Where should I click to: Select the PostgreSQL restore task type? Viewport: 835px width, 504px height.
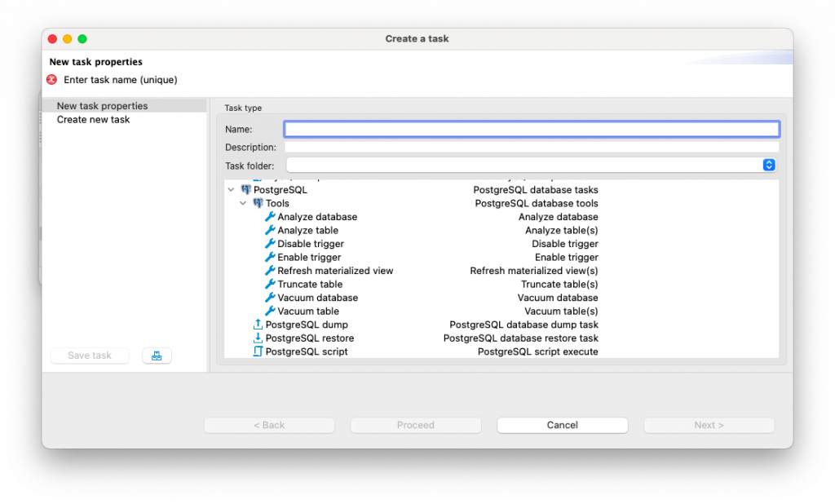[309, 338]
